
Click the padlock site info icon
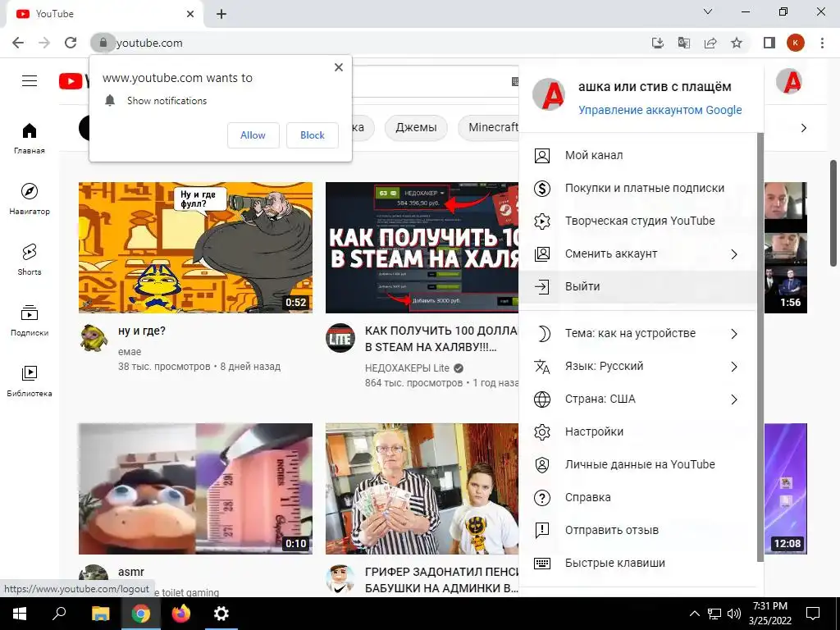(103, 43)
